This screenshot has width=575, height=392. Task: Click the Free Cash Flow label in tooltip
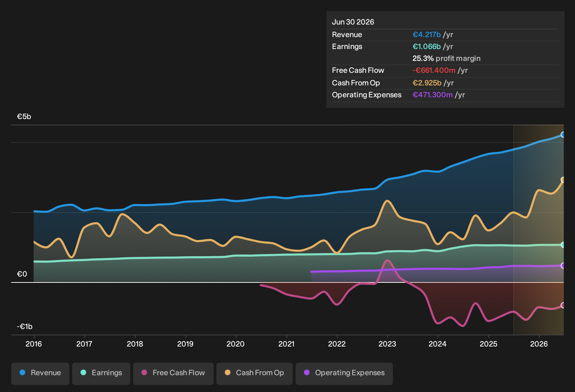tap(358, 70)
